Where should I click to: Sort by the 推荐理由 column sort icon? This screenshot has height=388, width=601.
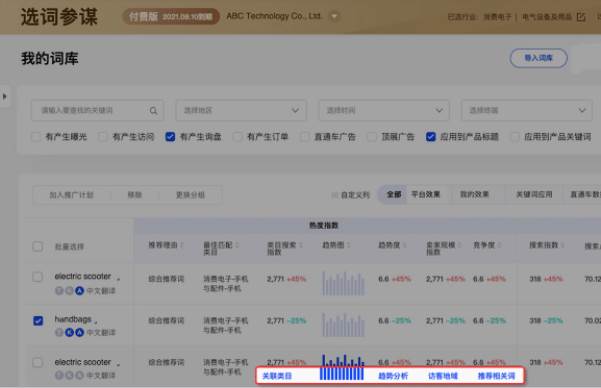[x=182, y=245]
